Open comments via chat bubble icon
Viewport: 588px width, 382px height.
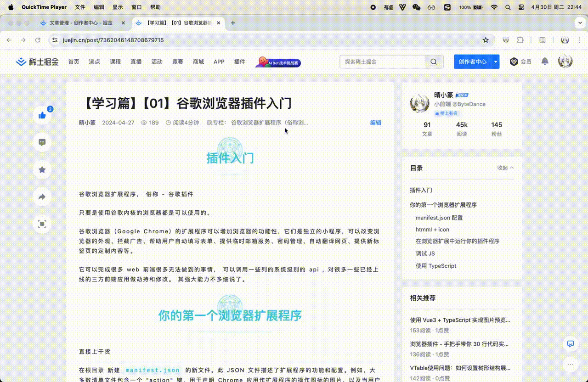[42, 142]
